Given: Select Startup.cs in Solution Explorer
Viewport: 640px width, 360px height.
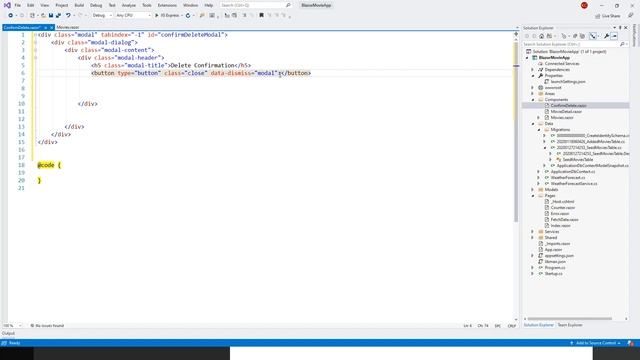Looking at the screenshot, I should pos(553,274).
